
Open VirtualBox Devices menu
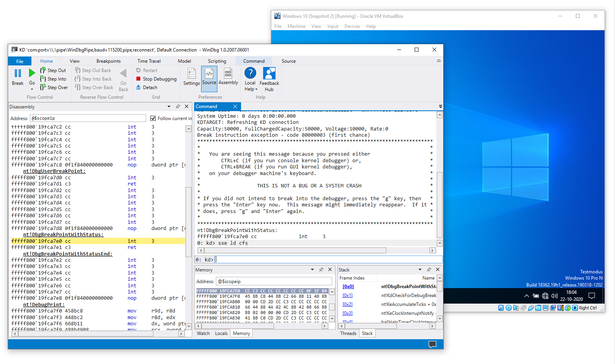point(352,26)
